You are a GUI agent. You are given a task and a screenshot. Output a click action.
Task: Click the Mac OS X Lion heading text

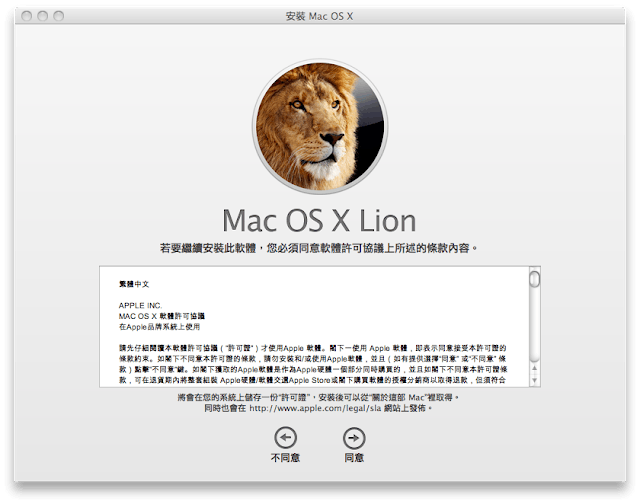pyautogui.click(x=319, y=221)
